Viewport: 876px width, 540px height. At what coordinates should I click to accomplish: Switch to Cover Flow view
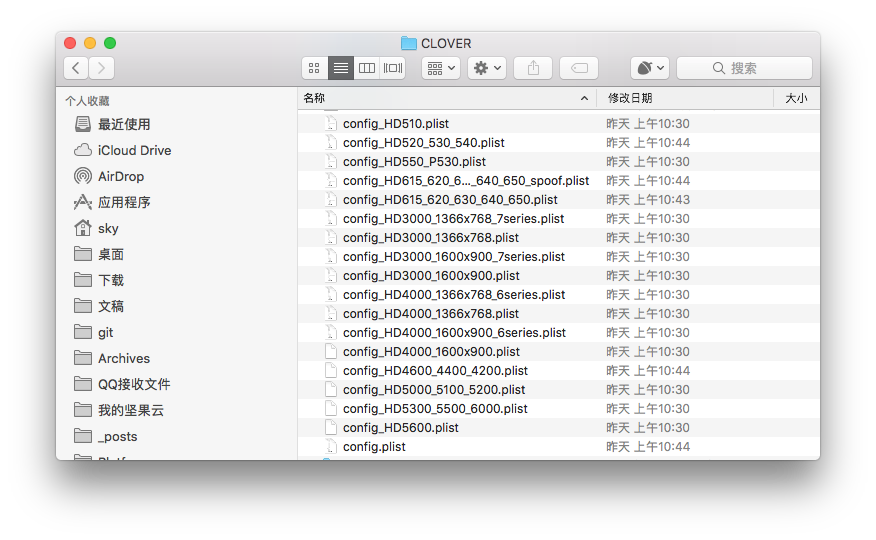pos(393,68)
